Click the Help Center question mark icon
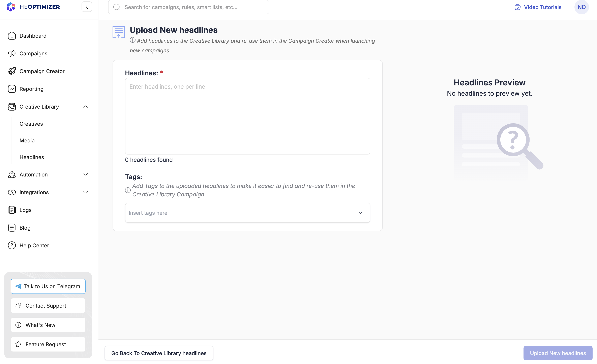 pos(12,246)
